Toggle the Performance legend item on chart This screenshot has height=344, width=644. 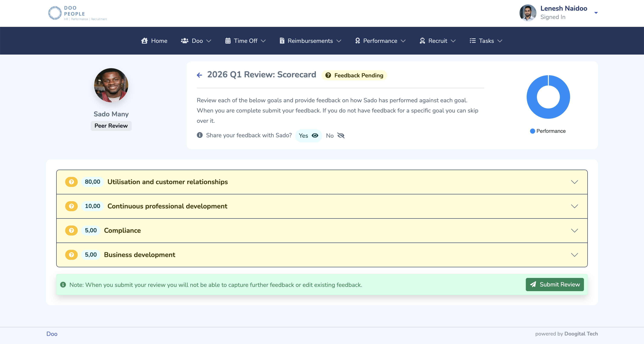click(548, 131)
